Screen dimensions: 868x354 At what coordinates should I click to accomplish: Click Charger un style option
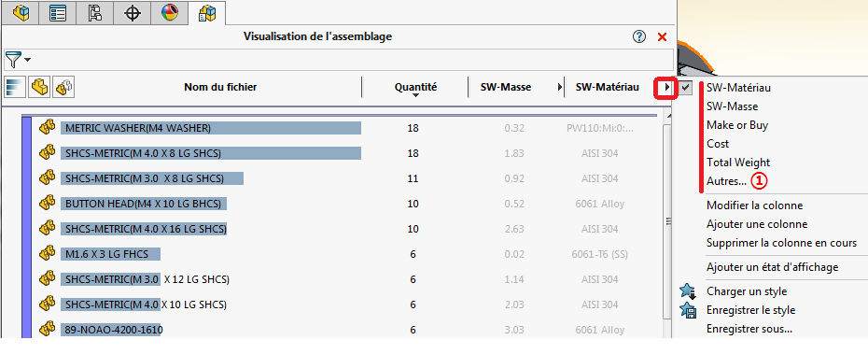pyautogui.click(x=747, y=291)
